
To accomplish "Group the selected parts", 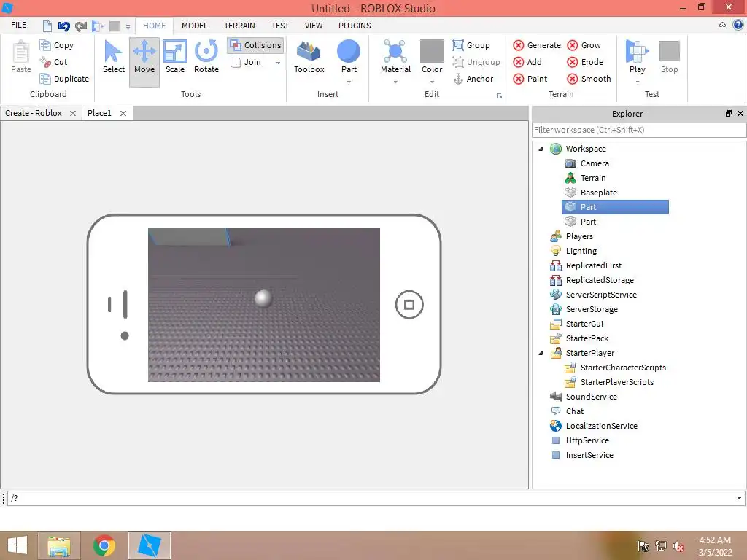I will coord(471,45).
